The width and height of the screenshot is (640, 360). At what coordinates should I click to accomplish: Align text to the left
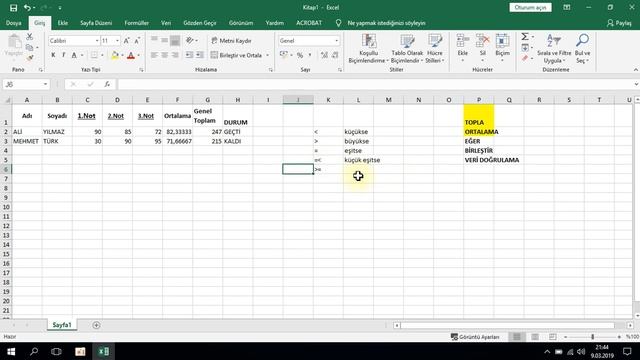pyautogui.click(x=154, y=55)
